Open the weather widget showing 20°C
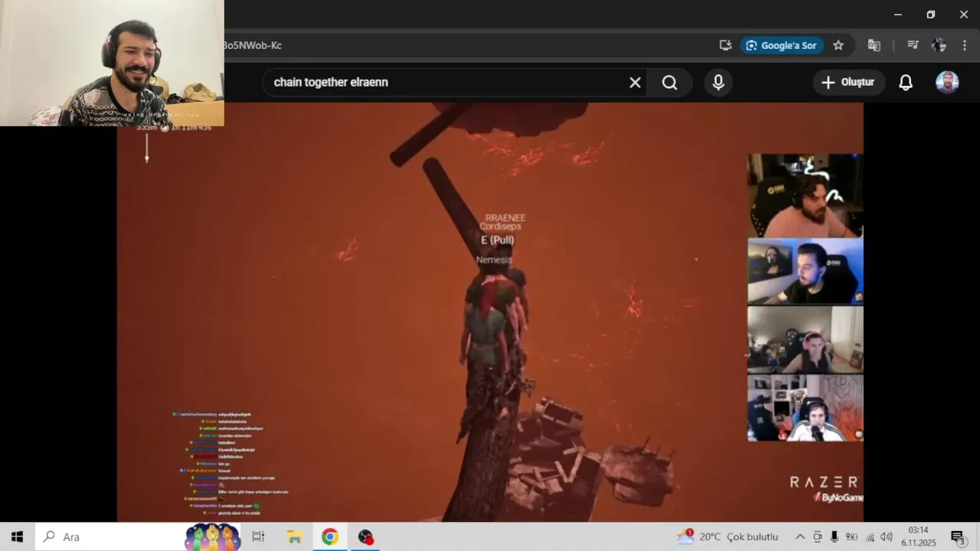Image resolution: width=980 pixels, height=551 pixels. click(x=727, y=536)
